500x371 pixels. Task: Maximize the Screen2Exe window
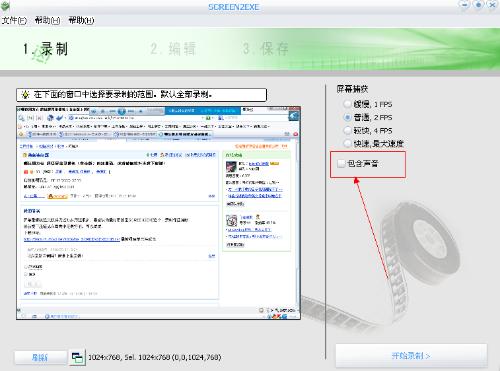click(x=478, y=5)
